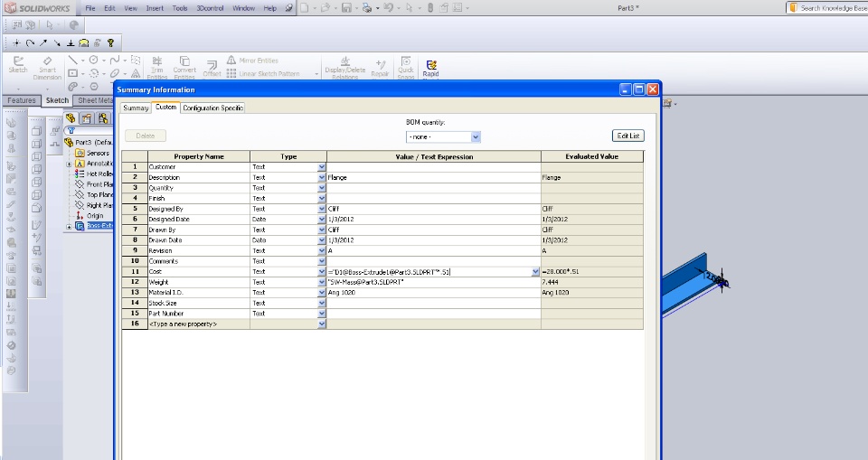
Task: Click the Stock Size value field
Action: 433,304
